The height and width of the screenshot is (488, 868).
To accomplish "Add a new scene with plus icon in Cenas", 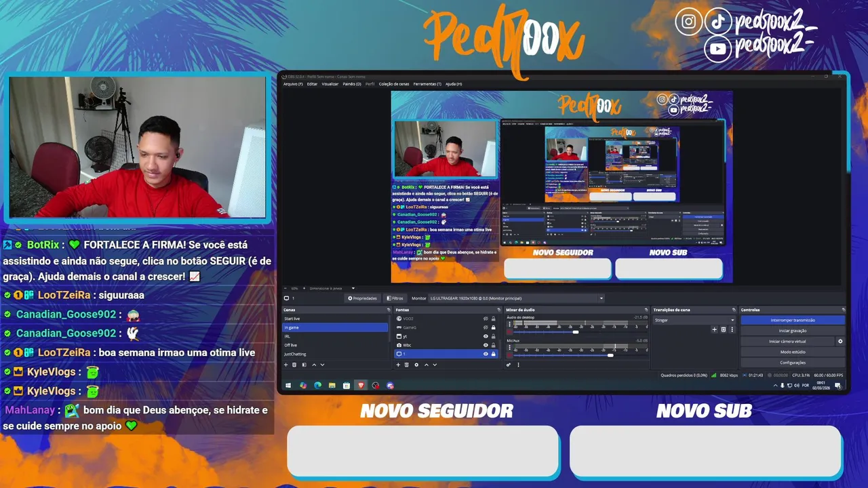I will coord(285,365).
